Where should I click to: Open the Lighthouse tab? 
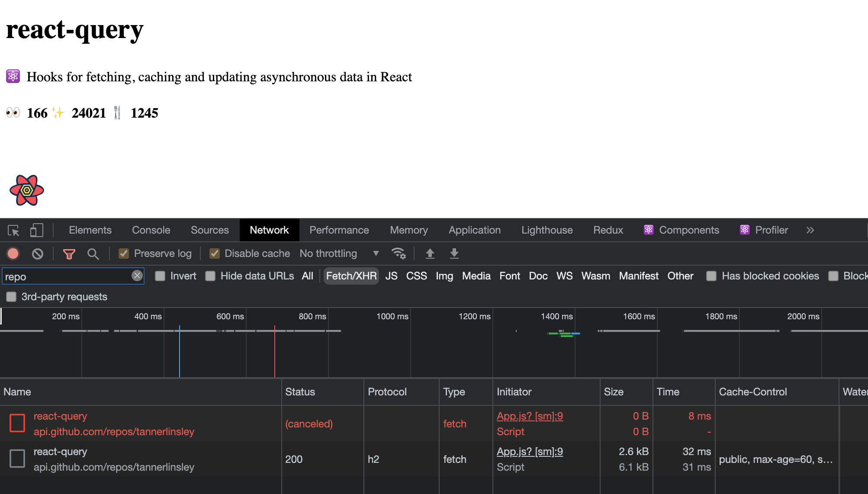547,230
